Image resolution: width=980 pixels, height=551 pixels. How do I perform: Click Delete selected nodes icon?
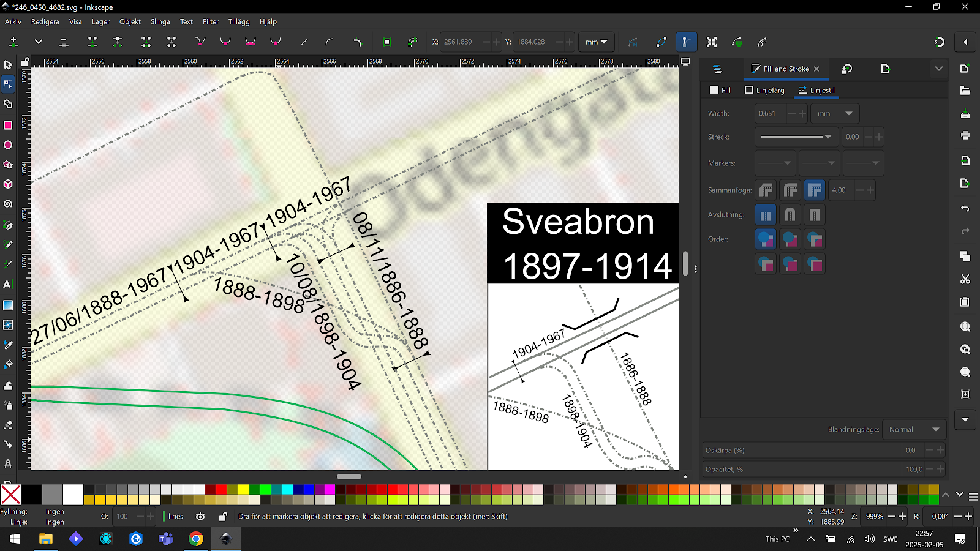tap(63, 42)
